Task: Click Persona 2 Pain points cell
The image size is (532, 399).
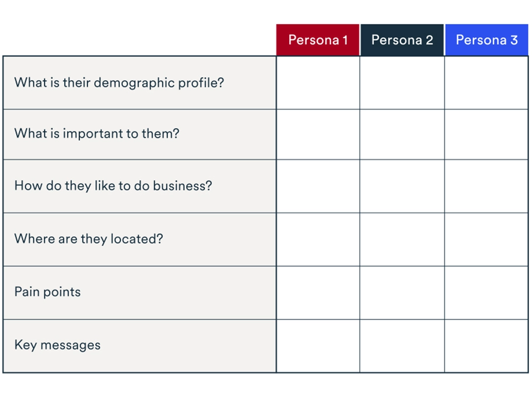Action: [402, 293]
